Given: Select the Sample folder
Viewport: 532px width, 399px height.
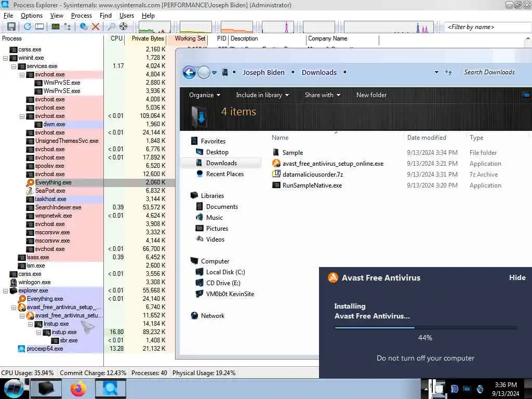Looking at the screenshot, I should (x=292, y=153).
